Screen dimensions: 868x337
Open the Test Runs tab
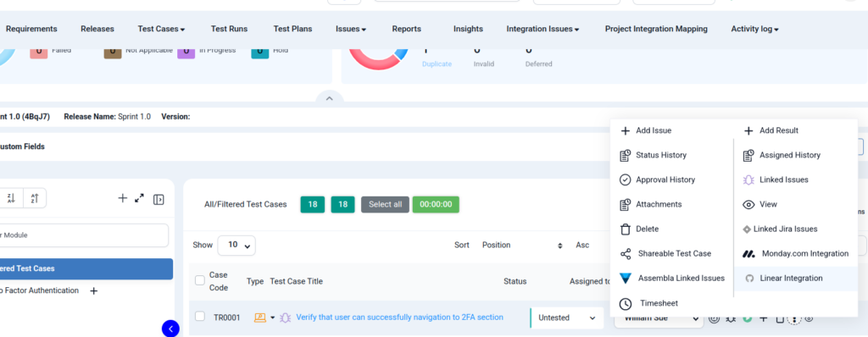229,29
